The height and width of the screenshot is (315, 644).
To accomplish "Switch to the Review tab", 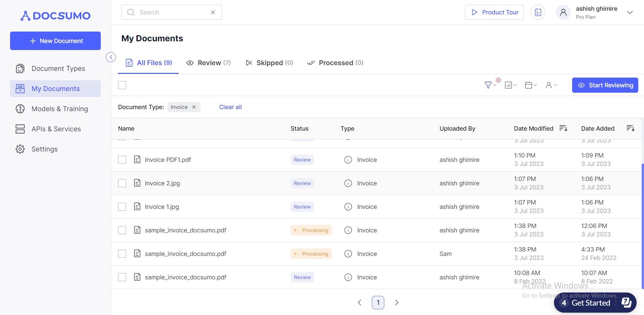I will click(x=209, y=63).
